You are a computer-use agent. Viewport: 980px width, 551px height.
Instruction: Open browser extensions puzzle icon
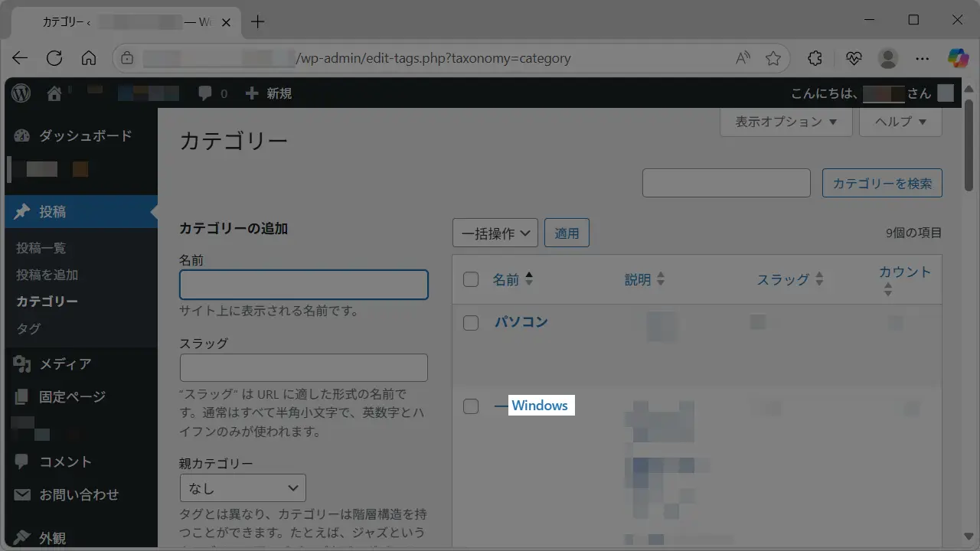[x=815, y=58]
